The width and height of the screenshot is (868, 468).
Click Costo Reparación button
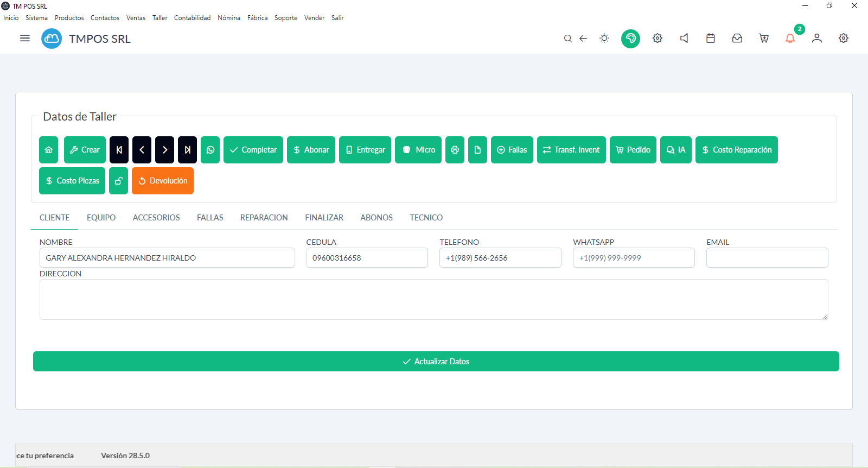(x=737, y=150)
